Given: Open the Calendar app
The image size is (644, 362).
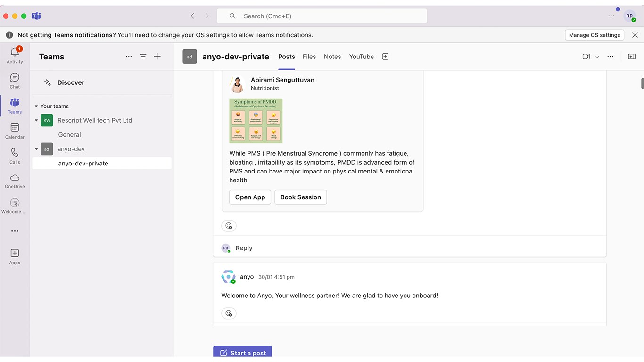Looking at the screenshot, I should (x=15, y=131).
